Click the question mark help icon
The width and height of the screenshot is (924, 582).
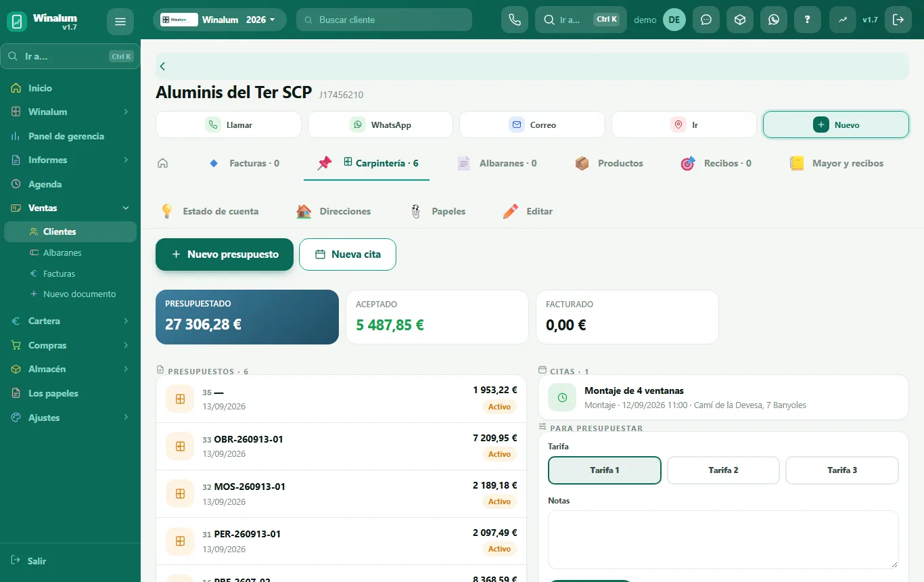pos(808,20)
